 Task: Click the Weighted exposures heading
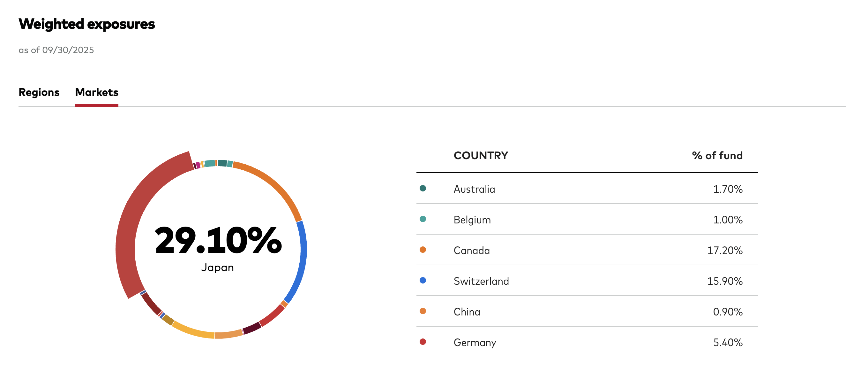86,24
